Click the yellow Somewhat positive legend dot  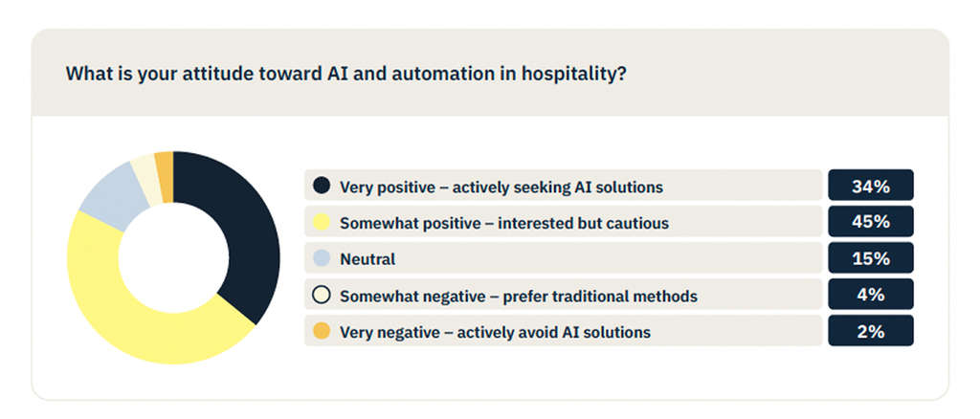(322, 222)
